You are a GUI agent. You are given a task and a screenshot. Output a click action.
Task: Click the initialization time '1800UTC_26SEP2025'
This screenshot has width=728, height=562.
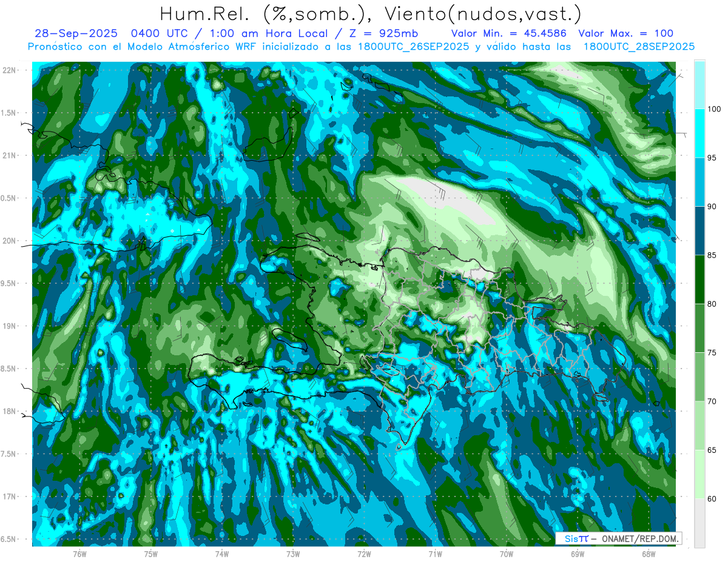point(413,46)
